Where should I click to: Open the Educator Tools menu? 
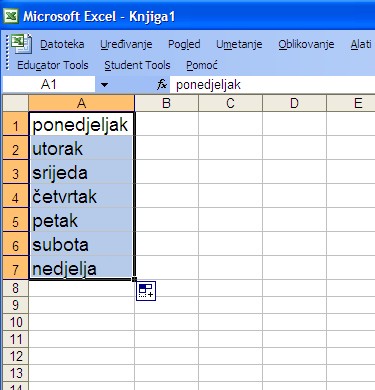pos(53,65)
